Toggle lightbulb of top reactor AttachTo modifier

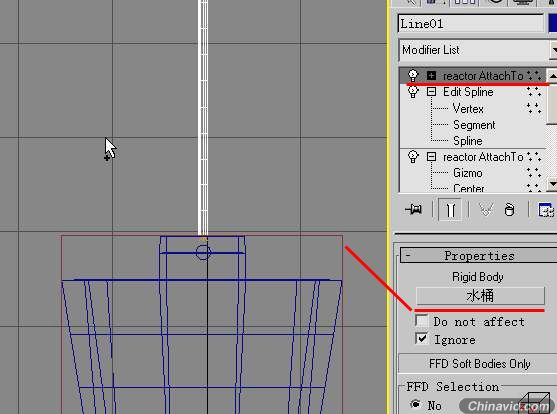pos(412,75)
